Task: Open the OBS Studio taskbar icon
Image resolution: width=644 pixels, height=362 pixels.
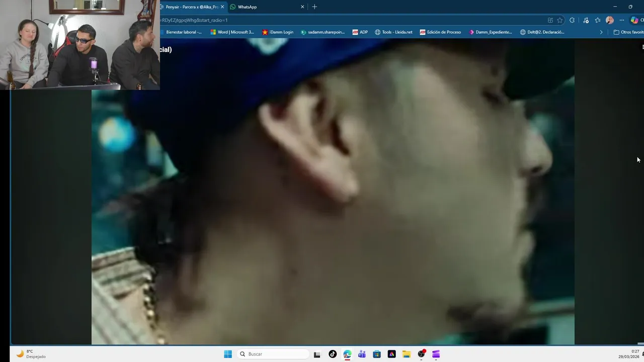Action: coord(421,354)
